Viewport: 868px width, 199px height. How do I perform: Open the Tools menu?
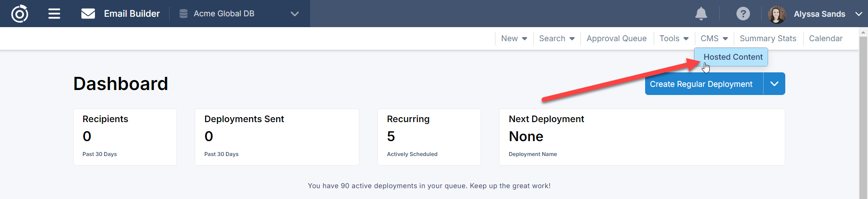pos(674,38)
